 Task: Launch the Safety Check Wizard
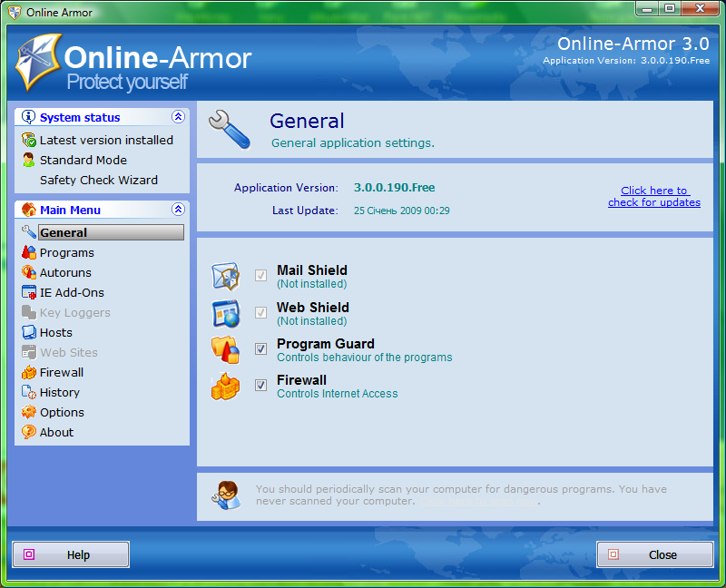[x=99, y=180]
